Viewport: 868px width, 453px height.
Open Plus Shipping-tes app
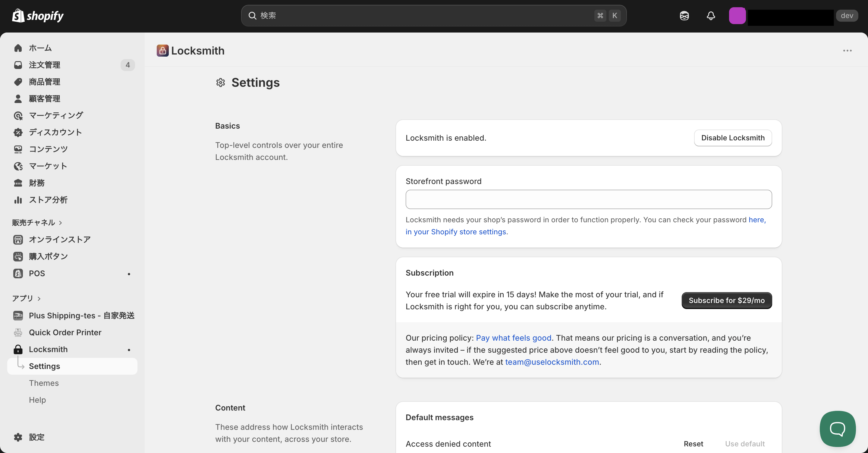click(x=82, y=316)
